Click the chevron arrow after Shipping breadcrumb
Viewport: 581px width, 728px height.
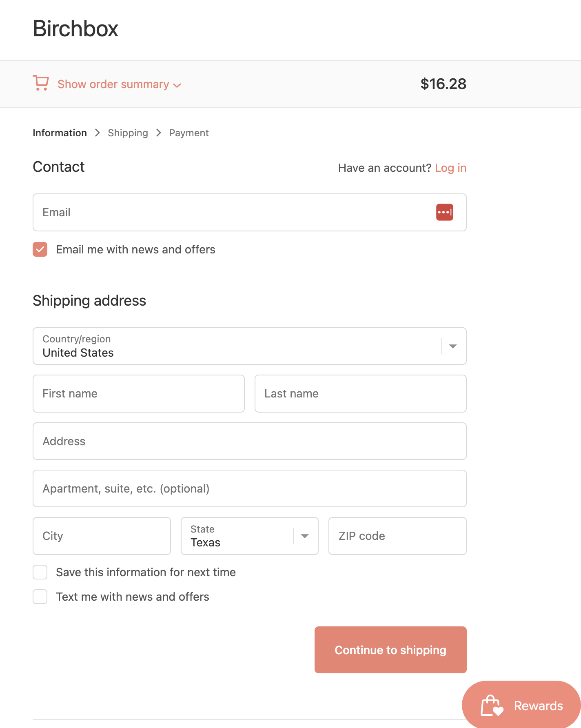[159, 133]
